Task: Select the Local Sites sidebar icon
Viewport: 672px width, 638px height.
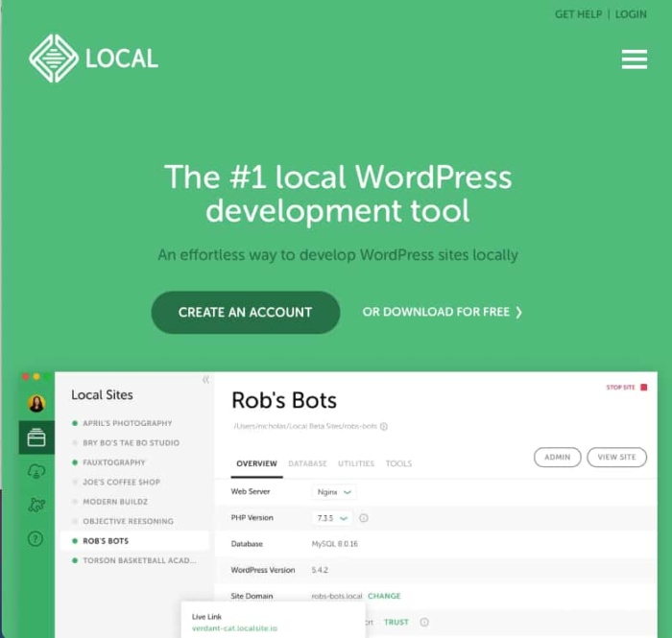Action: [36, 437]
